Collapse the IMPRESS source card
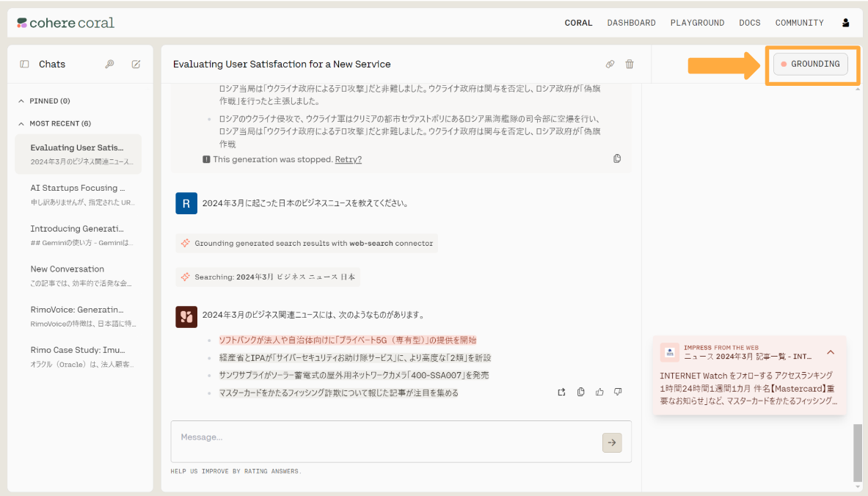 pyautogui.click(x=830, y=351)
